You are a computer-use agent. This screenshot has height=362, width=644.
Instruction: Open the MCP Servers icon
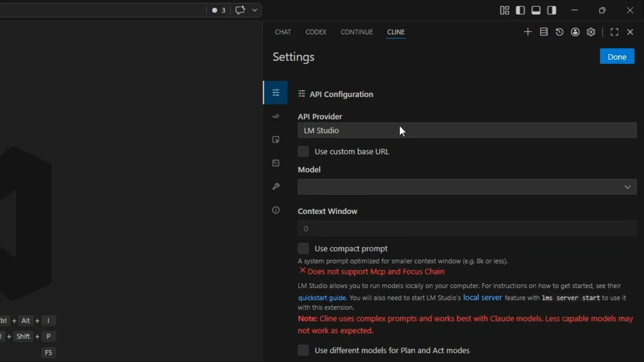(544, 32)
